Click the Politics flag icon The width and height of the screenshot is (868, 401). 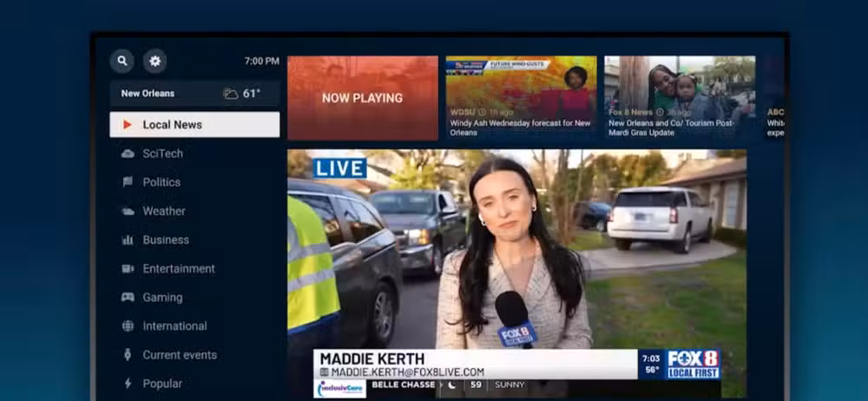pyautogui.click(x=128, y=182)
